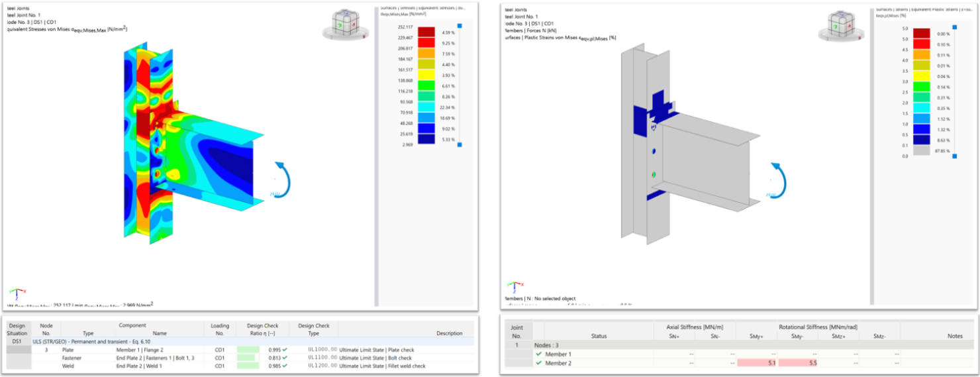Click the UL1000.00 design check type
The width and height of the screenshot is (980, 377).
click(323, 349)
